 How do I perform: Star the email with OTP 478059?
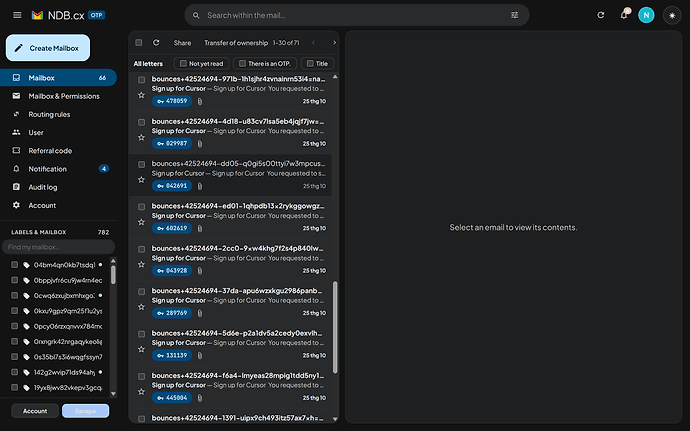point(141,95)
